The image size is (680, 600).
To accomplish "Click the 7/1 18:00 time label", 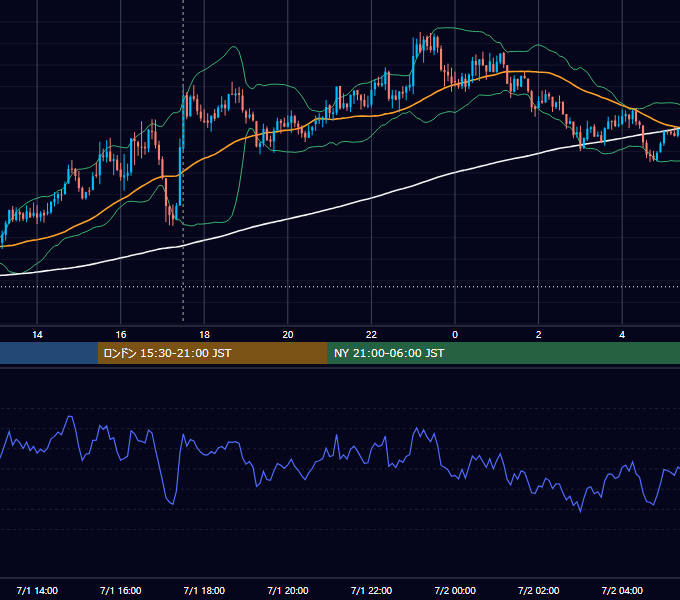I will (x=204, y=590).
